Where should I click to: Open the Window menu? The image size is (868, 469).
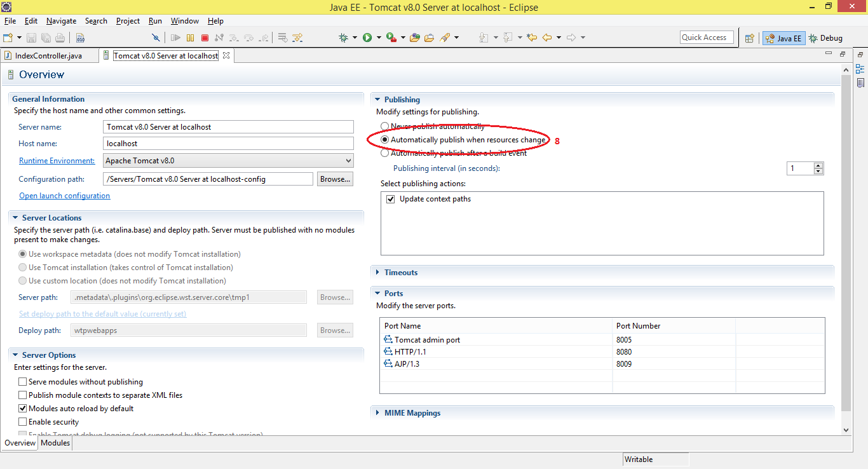point(184,20)
